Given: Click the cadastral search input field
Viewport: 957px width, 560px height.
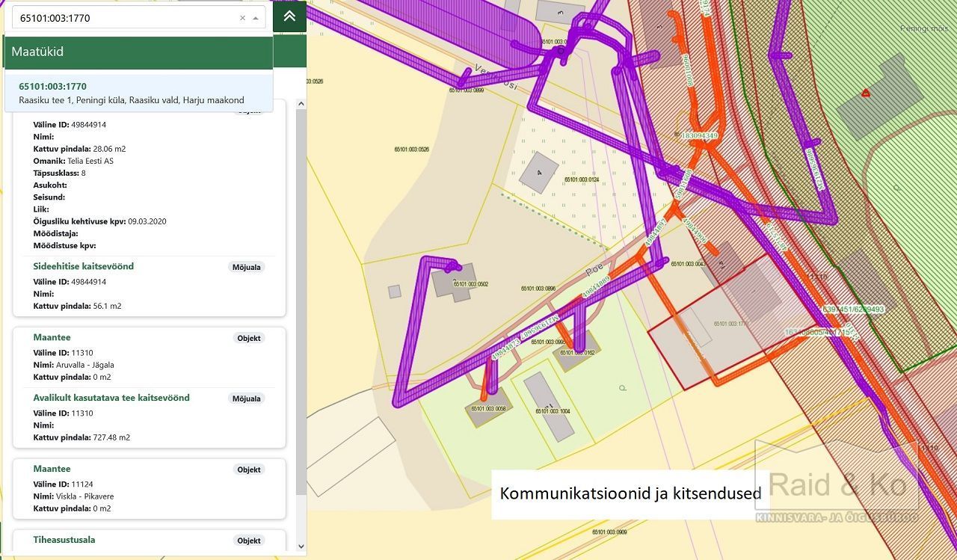Looking at the screenshot, I should coord(123,18).
